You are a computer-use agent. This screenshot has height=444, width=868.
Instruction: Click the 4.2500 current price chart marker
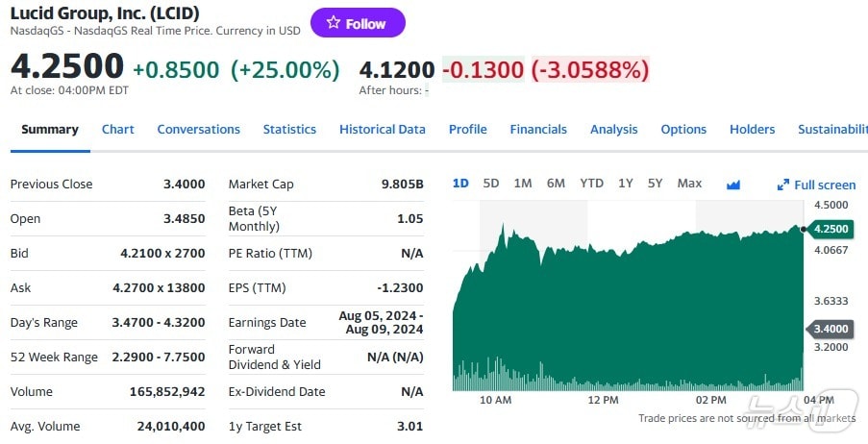830,229
